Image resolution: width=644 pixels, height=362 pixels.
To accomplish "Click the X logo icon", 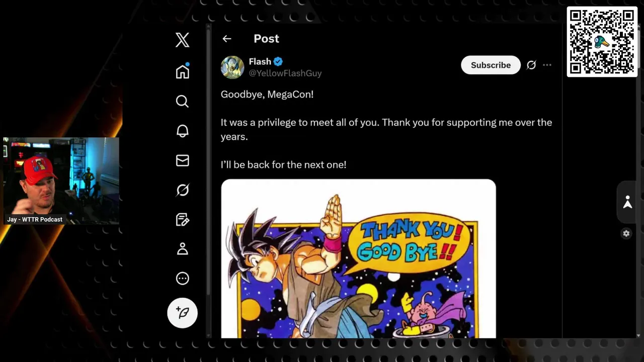I will tap(182, 40).
